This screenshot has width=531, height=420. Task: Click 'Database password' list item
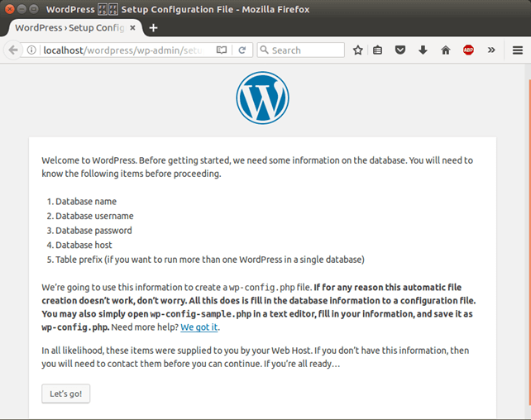point(93,231)
